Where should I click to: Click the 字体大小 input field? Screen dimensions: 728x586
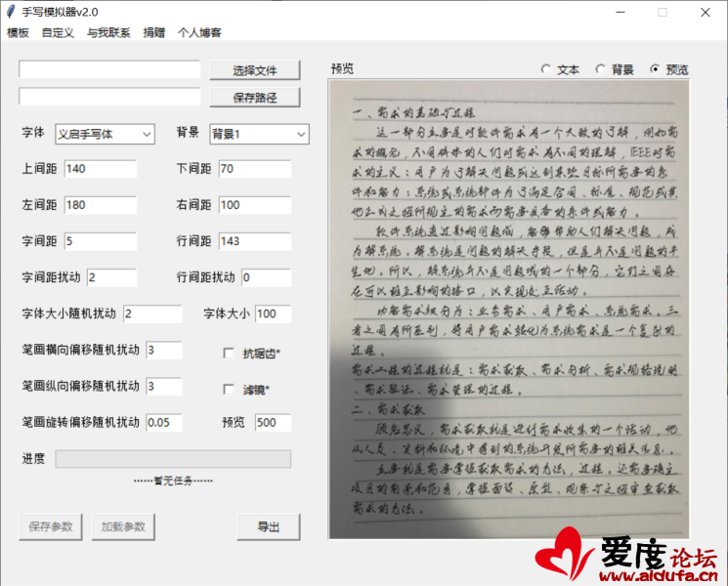(273, 314)
